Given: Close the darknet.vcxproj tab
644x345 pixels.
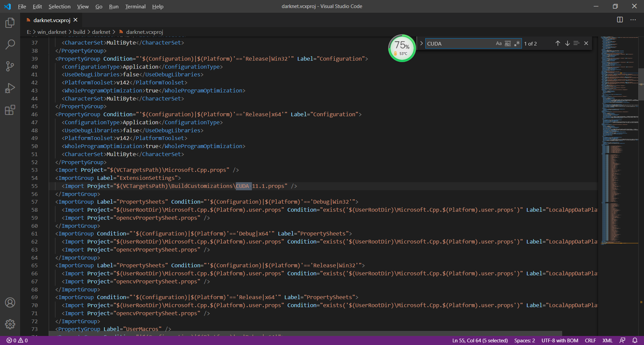Looking at the screenshot, I should [x=75, y=20].
